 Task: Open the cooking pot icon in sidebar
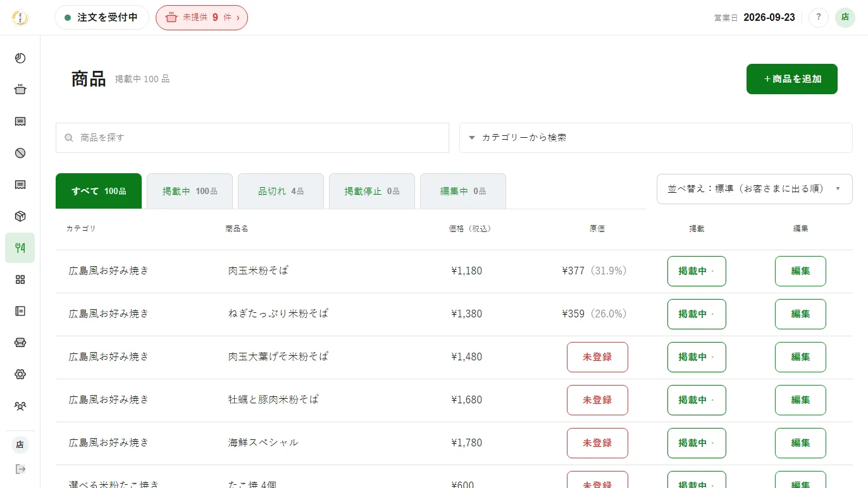point(20,90)
